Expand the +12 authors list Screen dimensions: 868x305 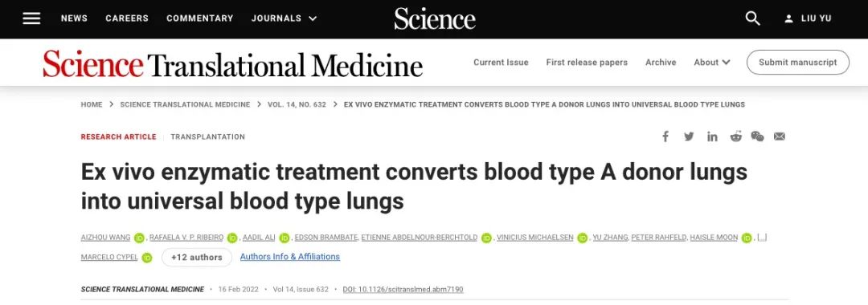[197, 258]
